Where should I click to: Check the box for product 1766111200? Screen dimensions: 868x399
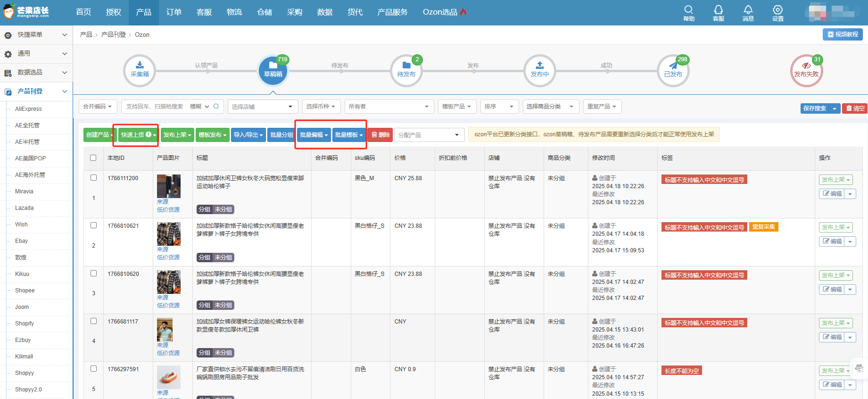pyautogui.click(x=93, y=178)
